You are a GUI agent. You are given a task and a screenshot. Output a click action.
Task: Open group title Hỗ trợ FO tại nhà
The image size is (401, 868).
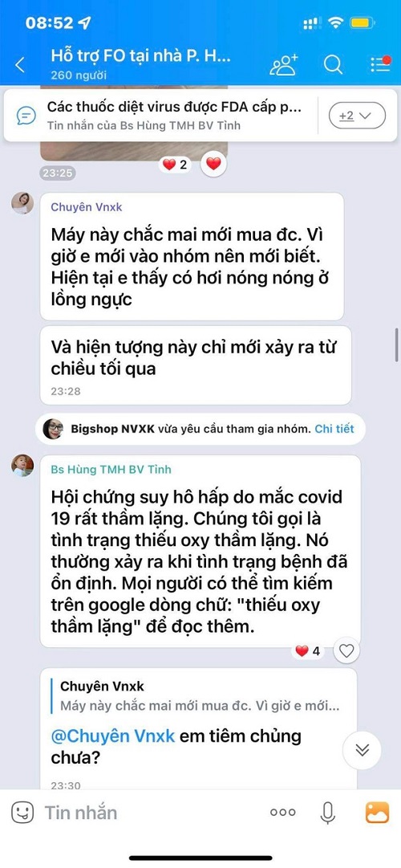141,56
